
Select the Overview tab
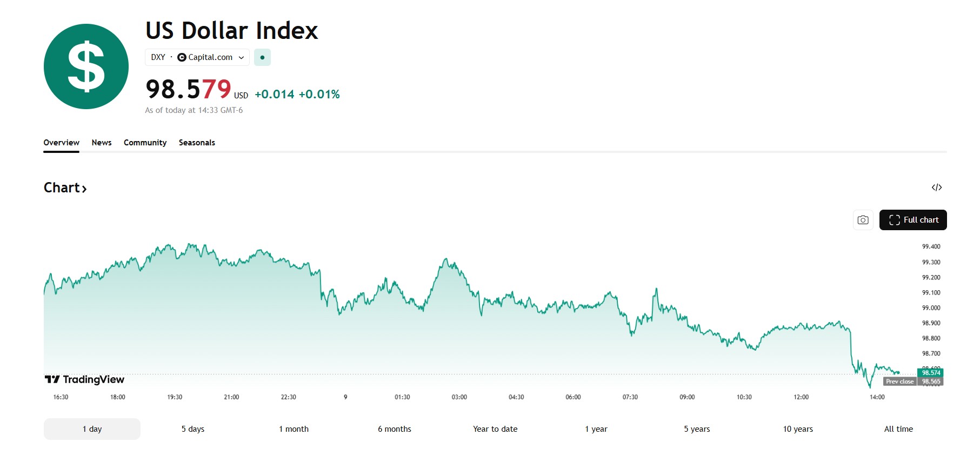(61, 143)
